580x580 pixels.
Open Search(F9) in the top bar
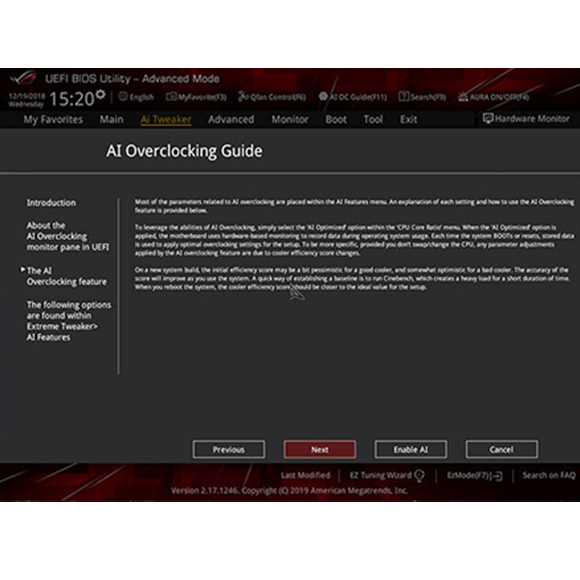click(422, 97)
